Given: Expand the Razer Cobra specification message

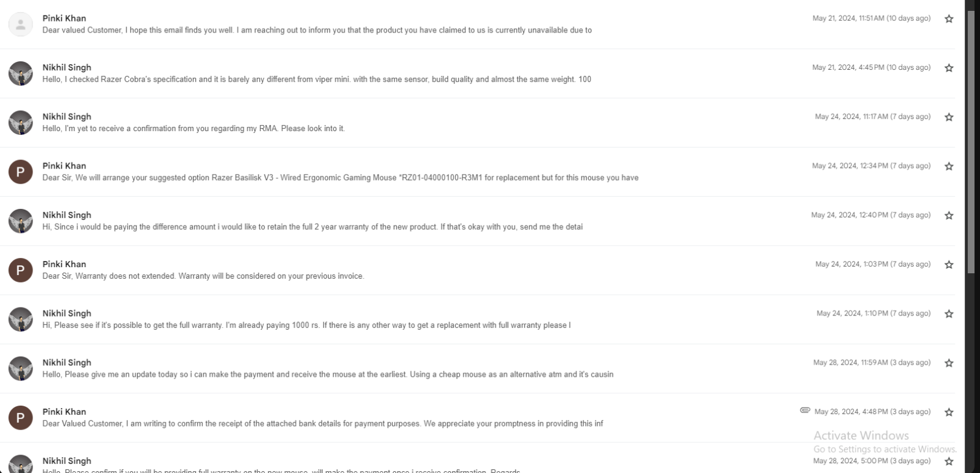Looking at the screenshot, I should (x=478, y=74).
